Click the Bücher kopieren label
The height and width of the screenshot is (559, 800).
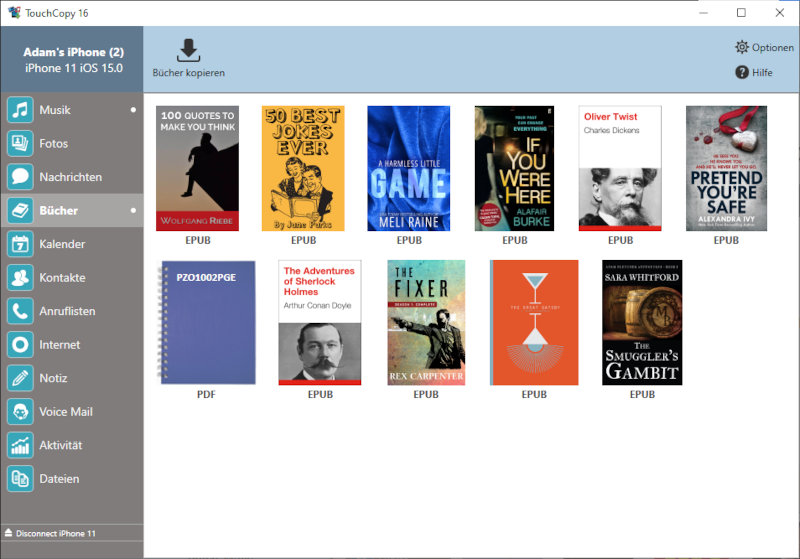(188, 73)
